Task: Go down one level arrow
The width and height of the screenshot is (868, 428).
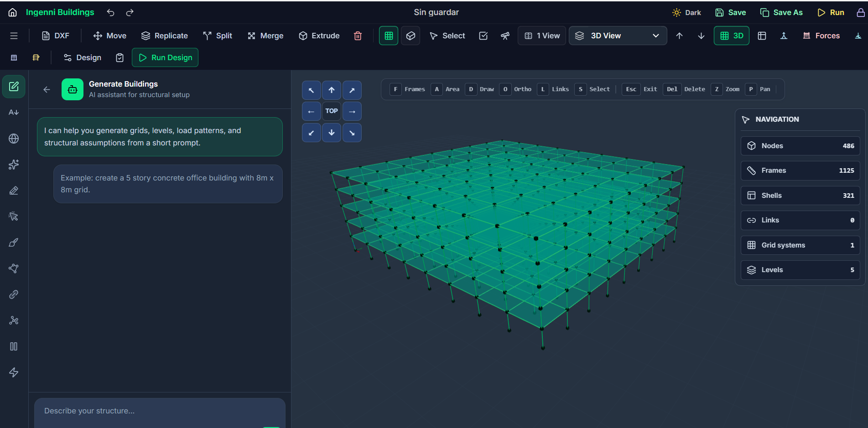Action: pos(701,36)
